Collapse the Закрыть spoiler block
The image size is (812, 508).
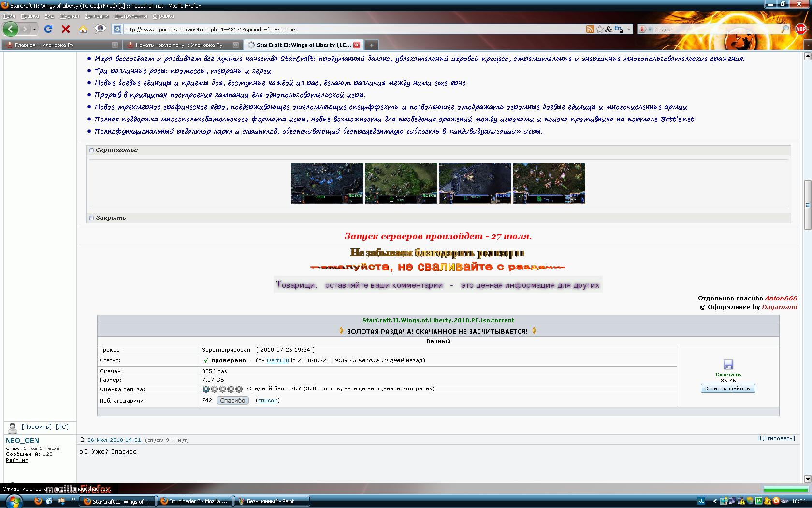(x=91, y=218)
